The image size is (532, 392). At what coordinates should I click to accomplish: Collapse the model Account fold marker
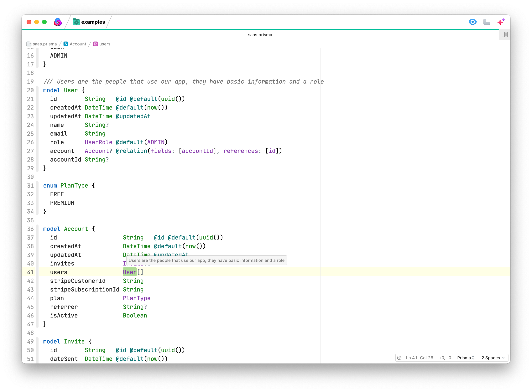[x=37, y=229]
